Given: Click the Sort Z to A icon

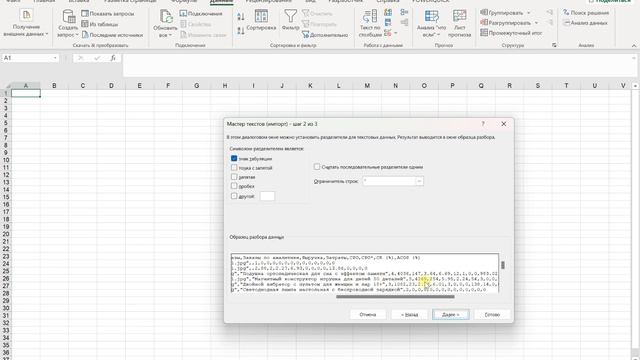Looking at the screenshot, I should 241,31.
